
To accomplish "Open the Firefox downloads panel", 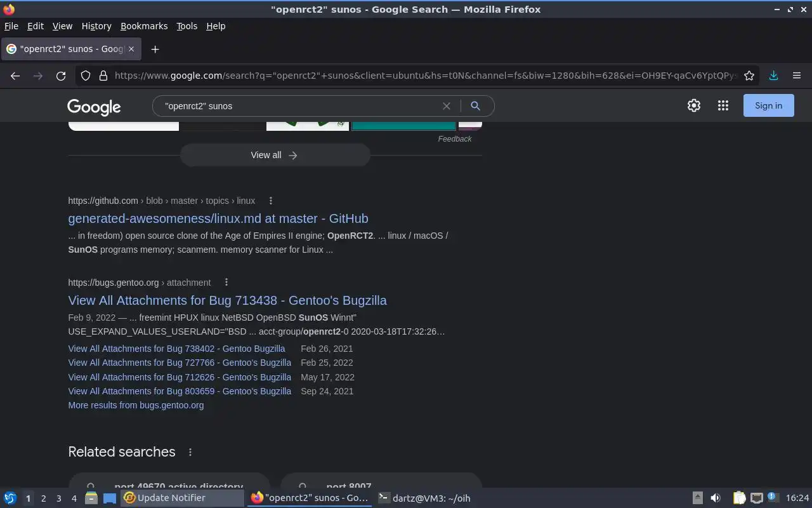I will [773, 76].
